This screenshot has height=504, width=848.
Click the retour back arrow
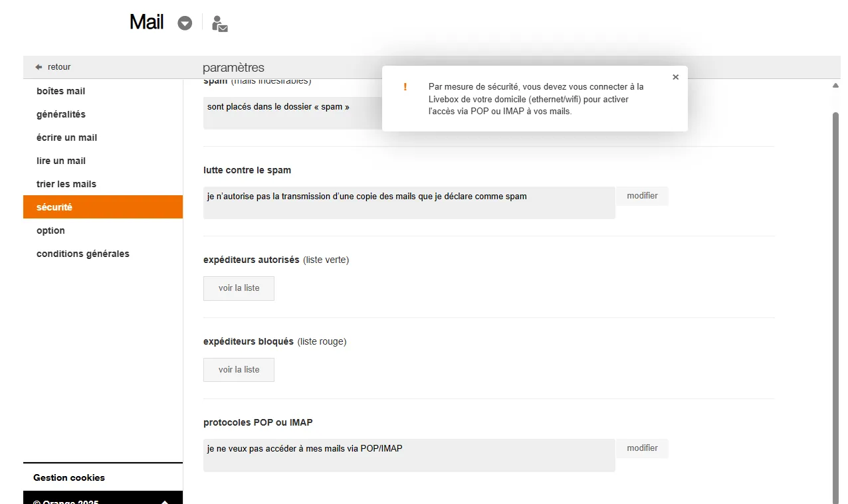click(39, 67)
